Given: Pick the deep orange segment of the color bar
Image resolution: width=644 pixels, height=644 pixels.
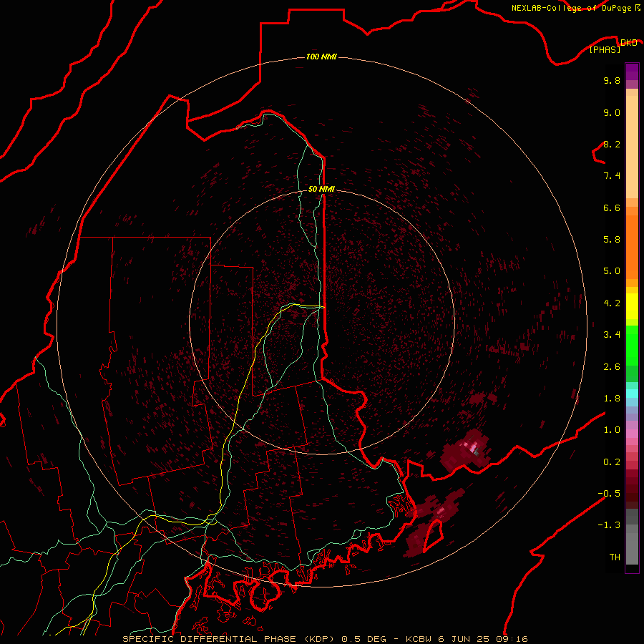Looking at the screenshot, I should coord(632,246).
